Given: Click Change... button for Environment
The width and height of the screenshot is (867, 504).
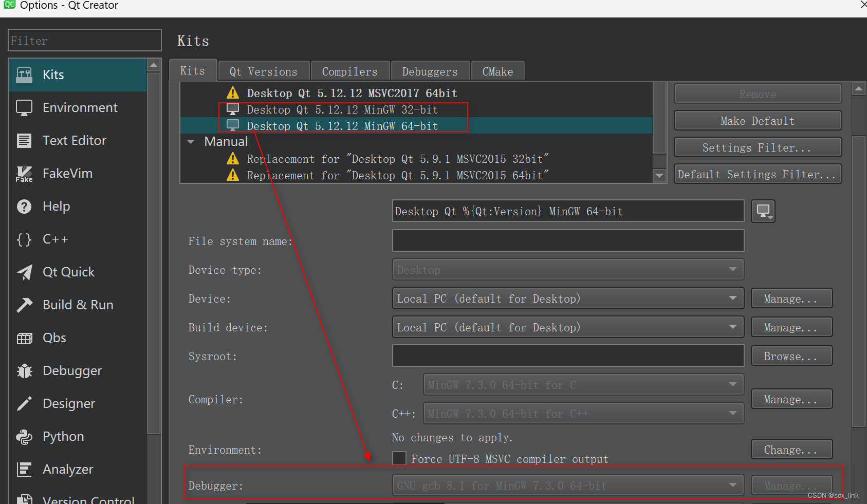Looking at the screenshot, I should pos(791,450).
